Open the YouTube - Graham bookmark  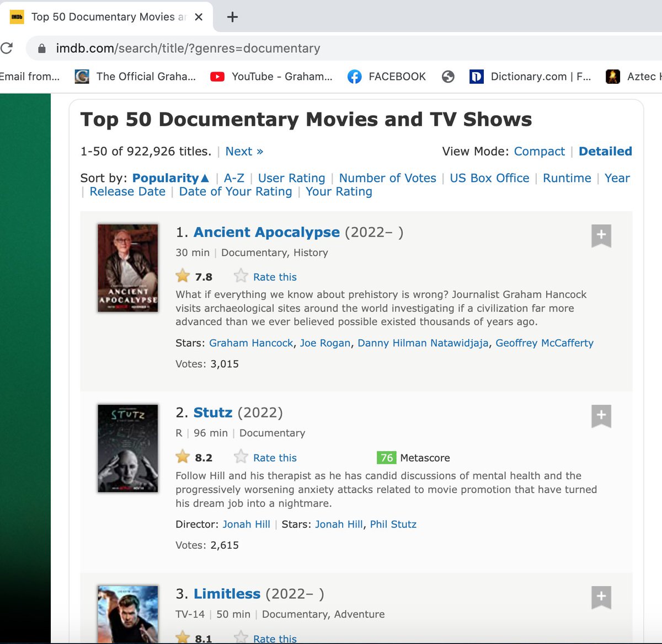271,77
